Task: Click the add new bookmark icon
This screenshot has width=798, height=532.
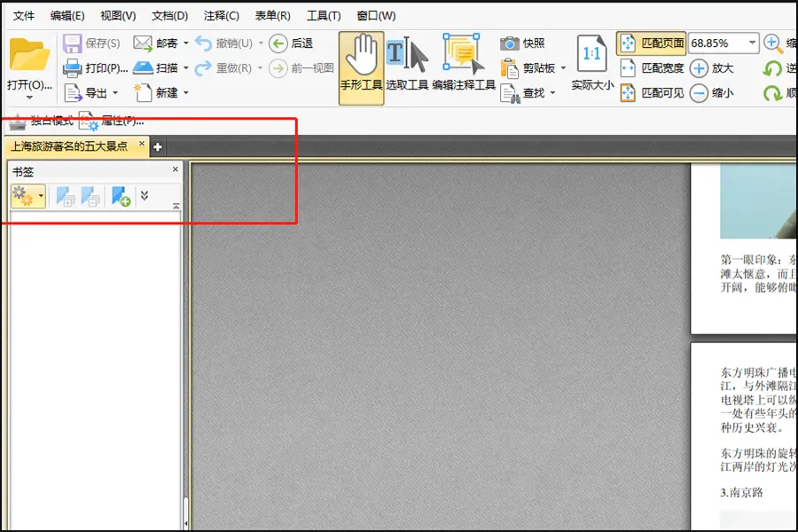Action: [x=121, y=197]
